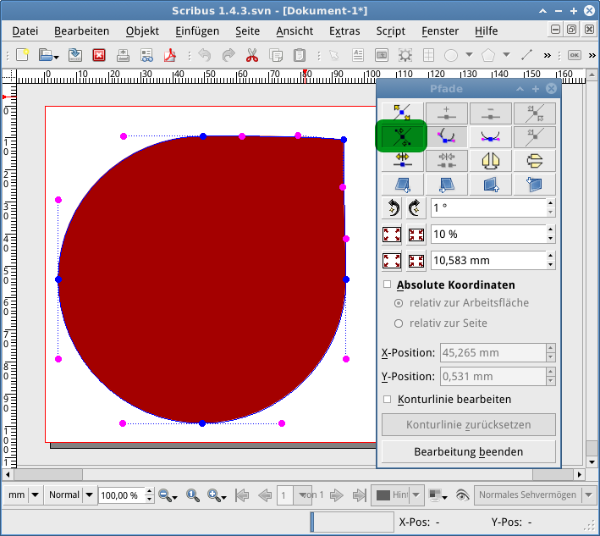600x536 pixels.
Task: Click the Konturlinie zurücksetzen button
Action: pos(468,425)
